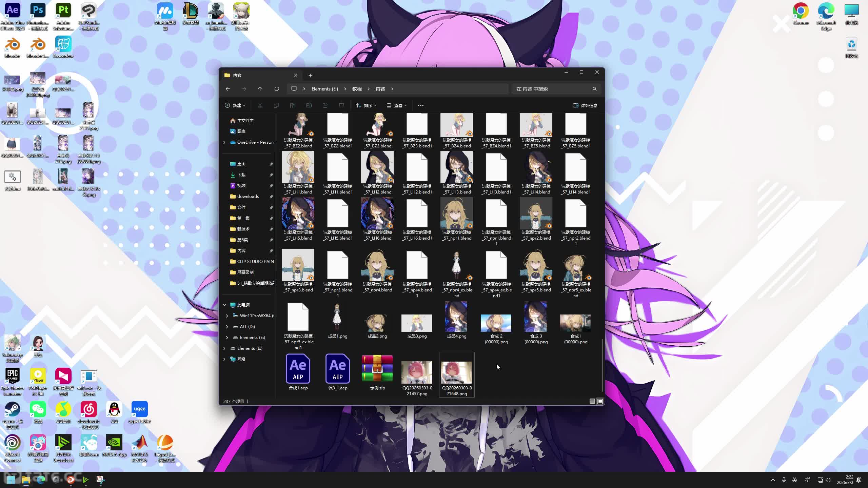Click the search magnifier icon
The width and height of the screenshot is (868, 488).
point(594,89)
